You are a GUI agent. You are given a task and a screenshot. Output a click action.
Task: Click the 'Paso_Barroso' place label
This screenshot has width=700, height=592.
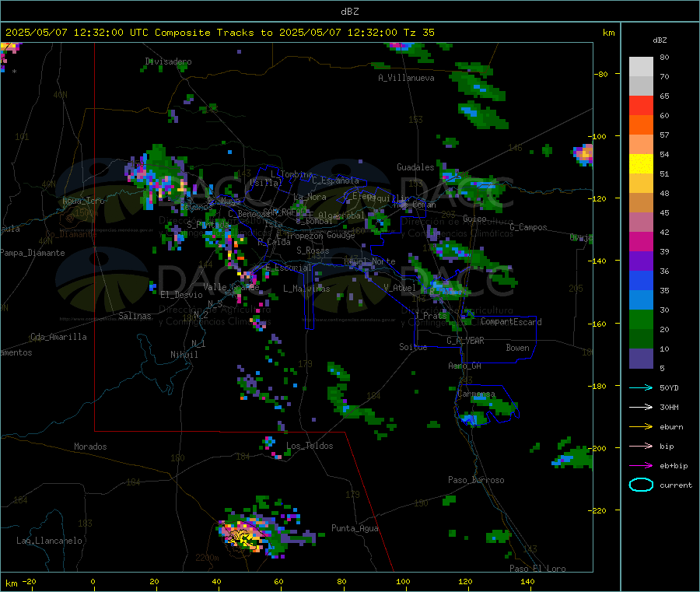pos(476,480)
